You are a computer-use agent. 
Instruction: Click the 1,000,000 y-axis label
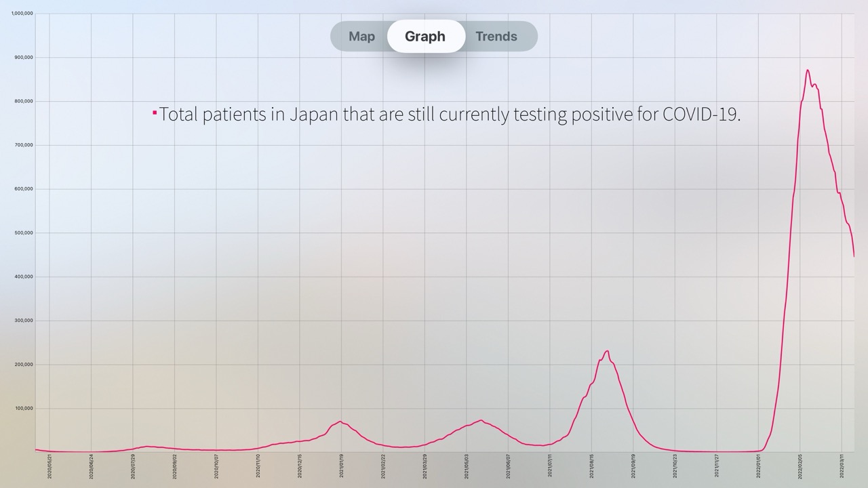coord(22,14)
